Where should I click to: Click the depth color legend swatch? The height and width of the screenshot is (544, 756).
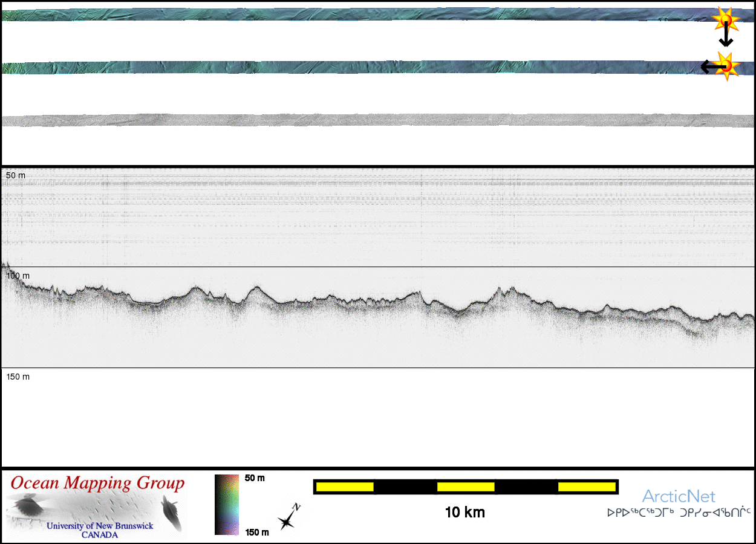[226, 505]
